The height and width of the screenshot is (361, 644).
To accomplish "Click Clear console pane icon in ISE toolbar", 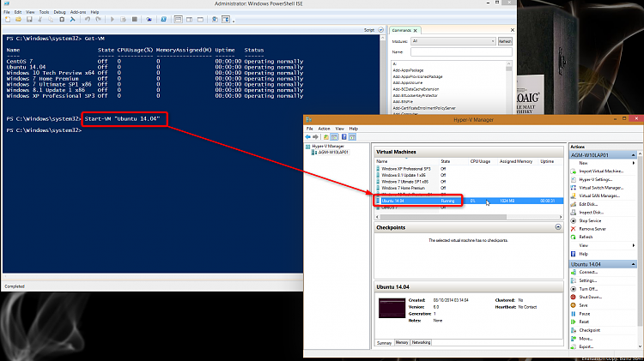I will point(73,19).
